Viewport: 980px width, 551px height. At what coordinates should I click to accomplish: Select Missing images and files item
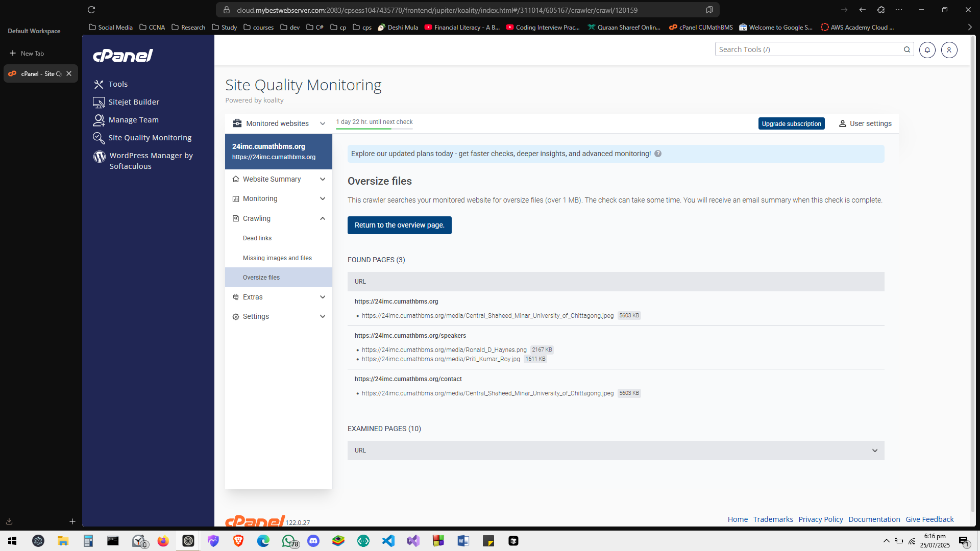(x=277, y=258)
